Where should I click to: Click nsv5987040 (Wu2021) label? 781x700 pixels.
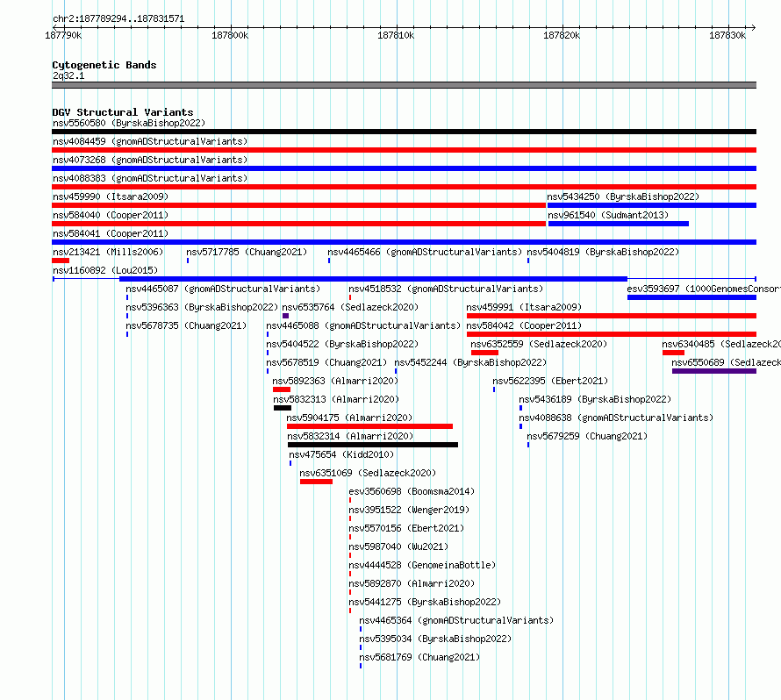tap(398, 546)
